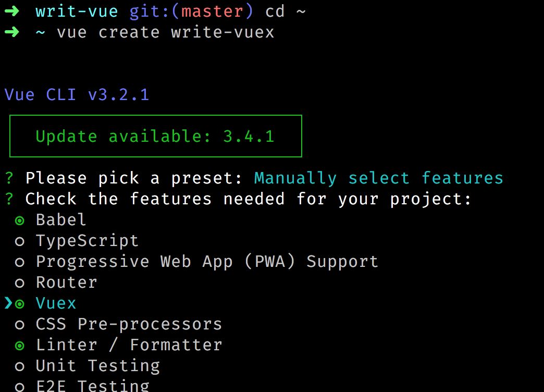Image resolution: width=544 pixels, height=392 pixels.
Task: Select the 'Manually select features' preset text
Action: 379,178
